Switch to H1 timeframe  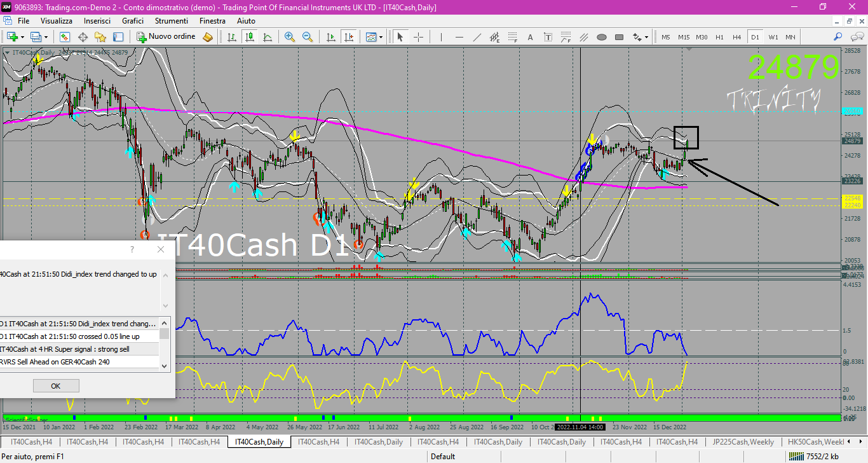[x=719, y=37]
